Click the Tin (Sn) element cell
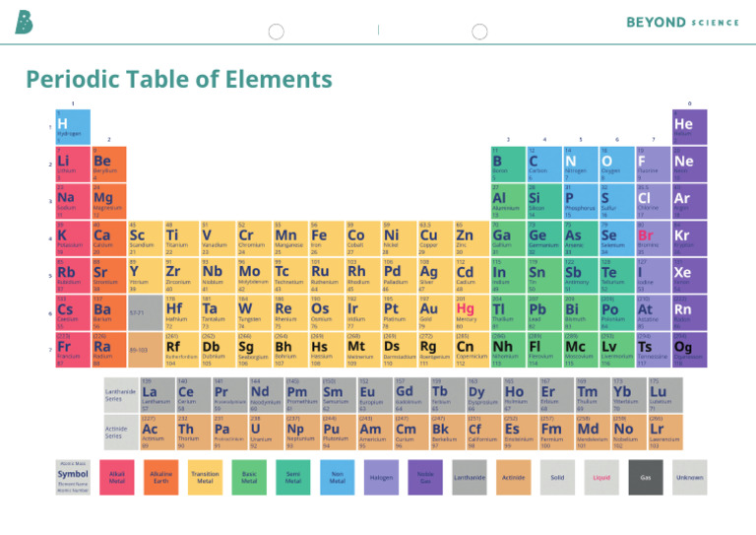Screen dimensions: 756x535 coord(544,276)
